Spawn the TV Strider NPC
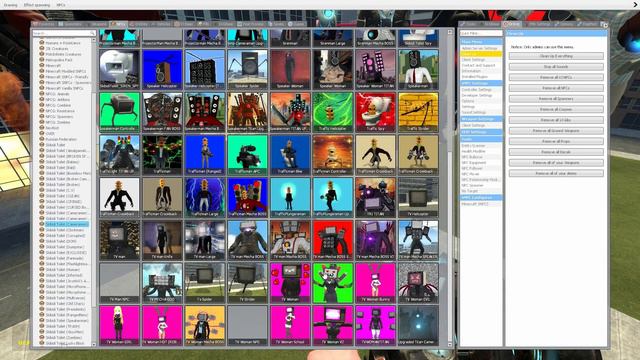The image size is (640, 360). coord(247,283)
